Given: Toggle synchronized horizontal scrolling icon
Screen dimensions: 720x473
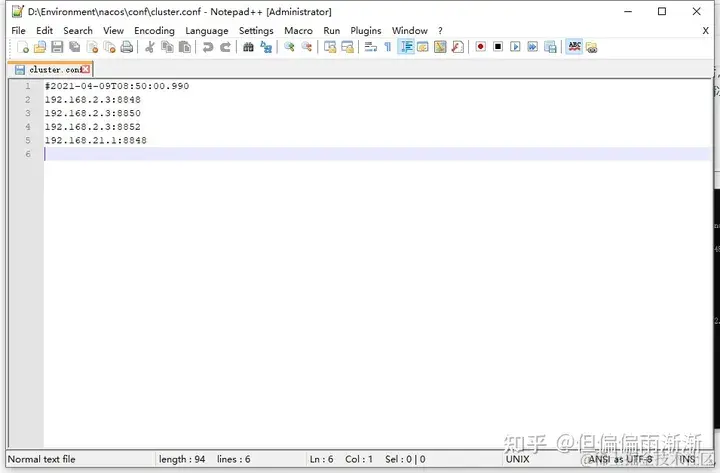Looking at the screenshot, I should coord(347,47).
